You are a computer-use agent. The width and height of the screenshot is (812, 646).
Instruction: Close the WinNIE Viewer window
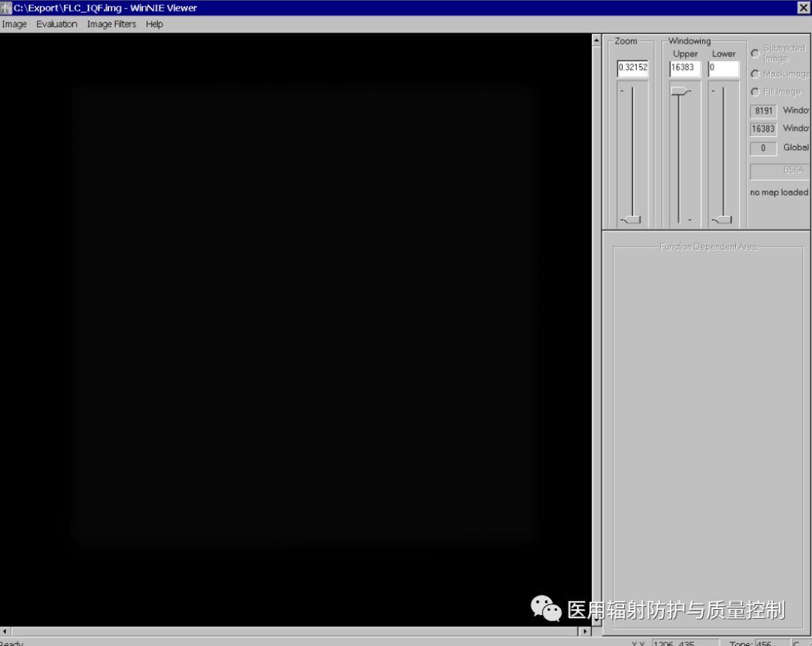tap(803, 8)
